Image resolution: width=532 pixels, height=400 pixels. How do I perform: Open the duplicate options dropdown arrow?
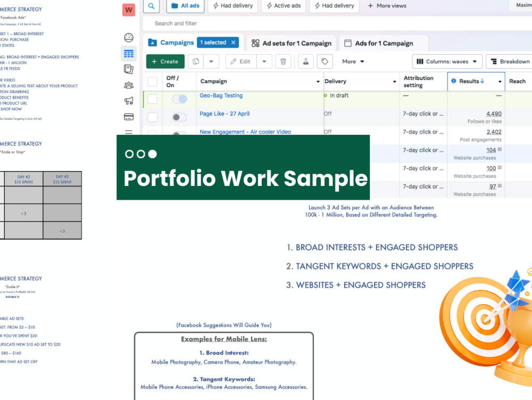pyautogui.click(x=211, y=61)
